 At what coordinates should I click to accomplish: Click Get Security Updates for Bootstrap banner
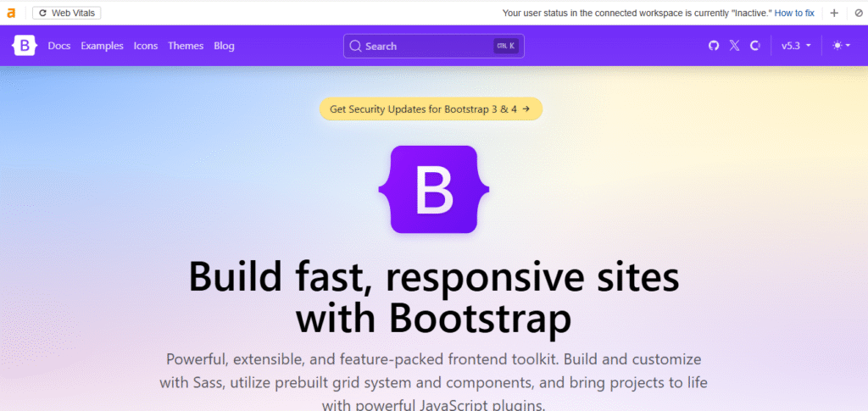click(431, 109)
